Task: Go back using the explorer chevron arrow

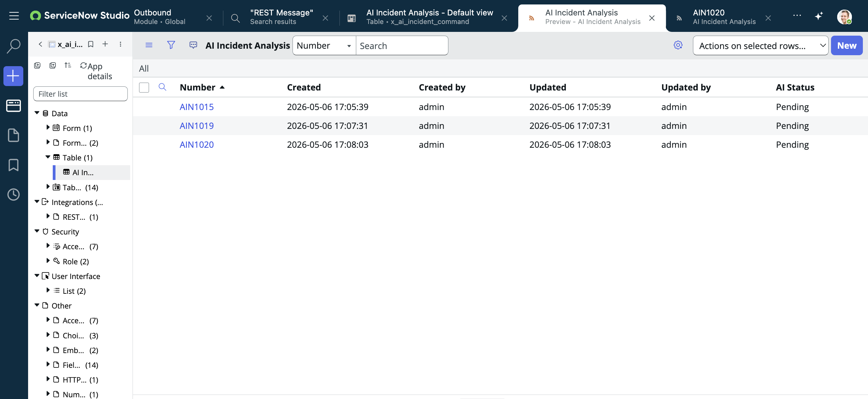Action: coord(40,44)
